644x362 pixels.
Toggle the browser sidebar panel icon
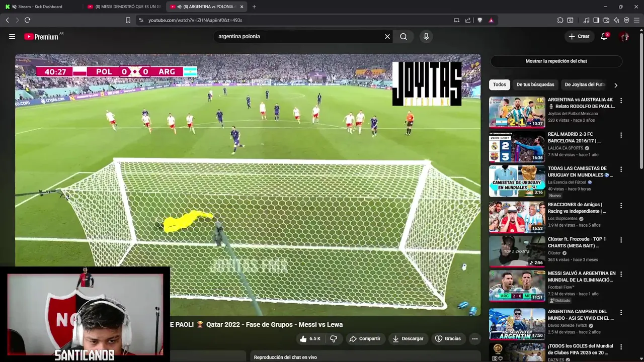(596, 20)
